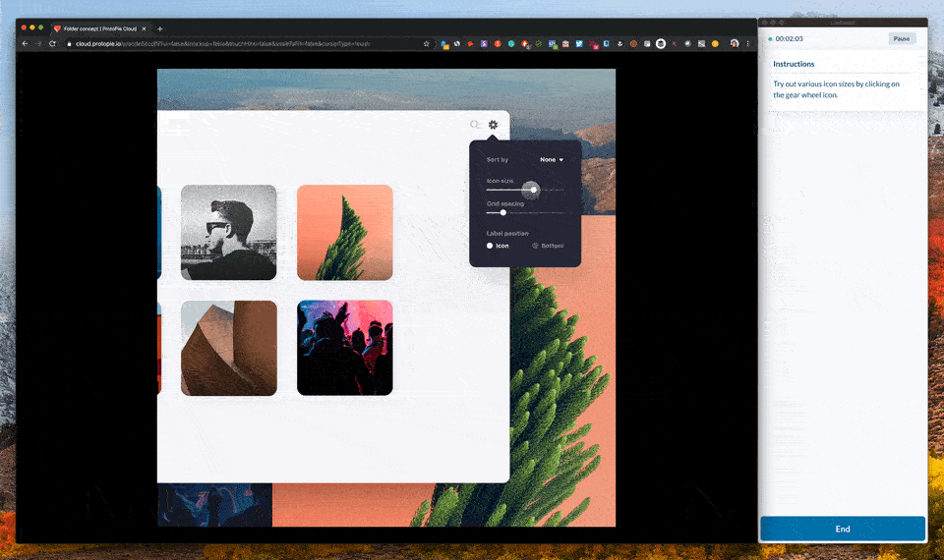Click the teal circle extension icon
The height and width of the screenshot is (560, 944).
click(511, 44)
